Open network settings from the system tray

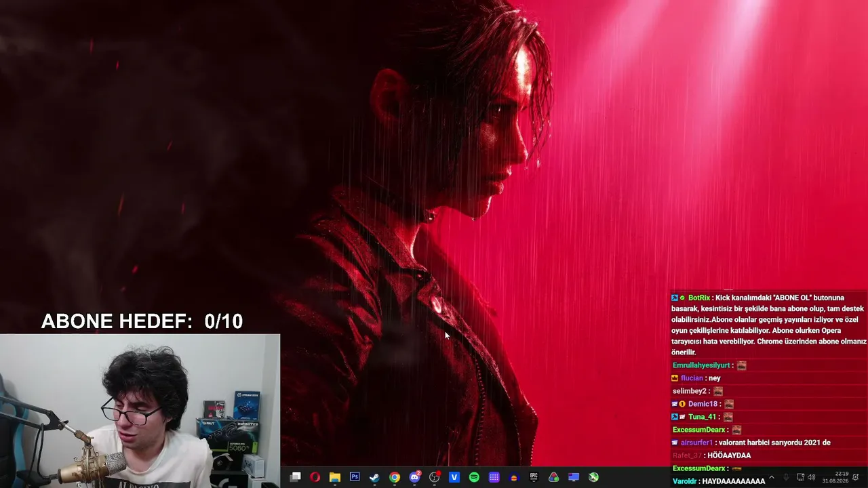tap(800, 477)
